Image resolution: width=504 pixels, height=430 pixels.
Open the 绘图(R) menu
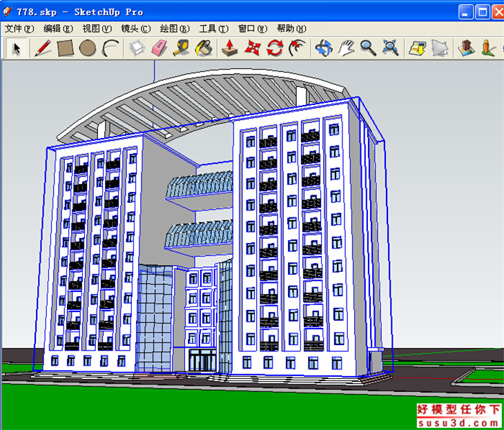point(175,28)
